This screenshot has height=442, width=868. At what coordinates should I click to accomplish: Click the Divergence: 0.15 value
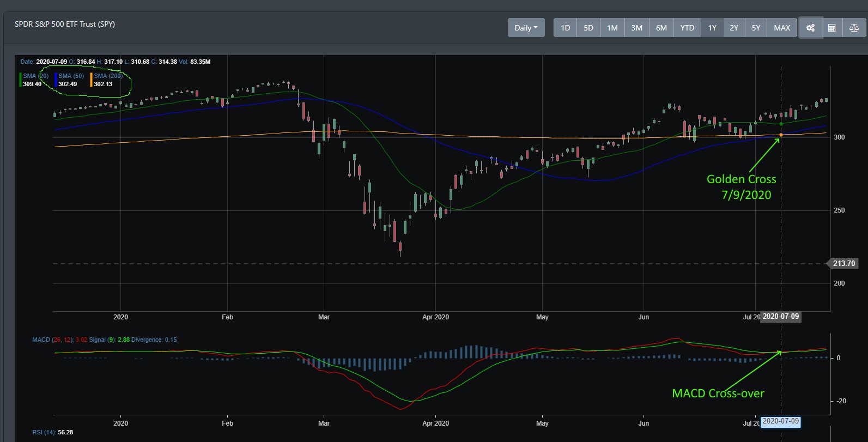coord(154,340)
